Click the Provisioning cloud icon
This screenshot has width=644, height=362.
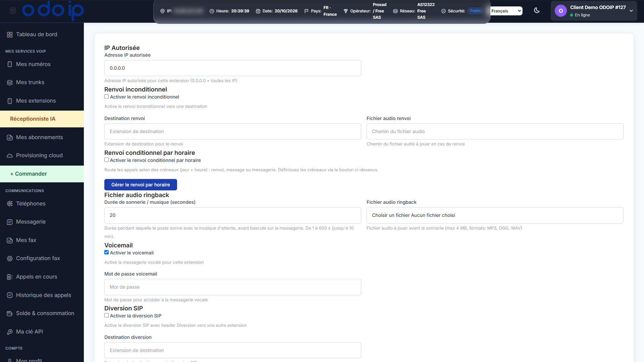(10, 156)
